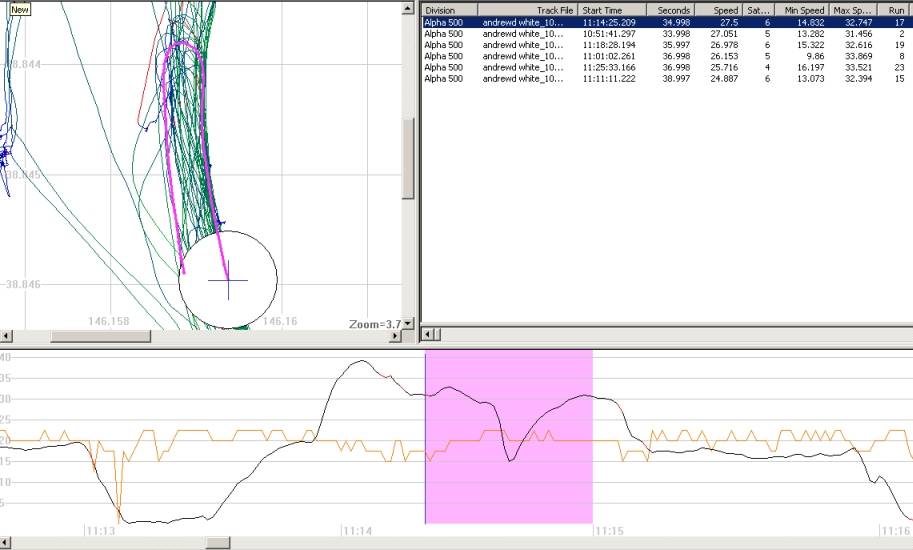Click the New button above the map
The height and width of the screenshot is (550, 913).
tap(19, 8)
